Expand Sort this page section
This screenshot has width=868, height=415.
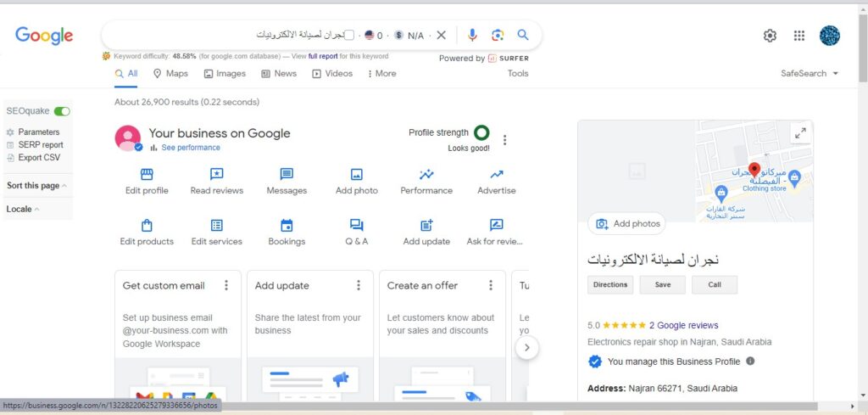pos(37,186)
